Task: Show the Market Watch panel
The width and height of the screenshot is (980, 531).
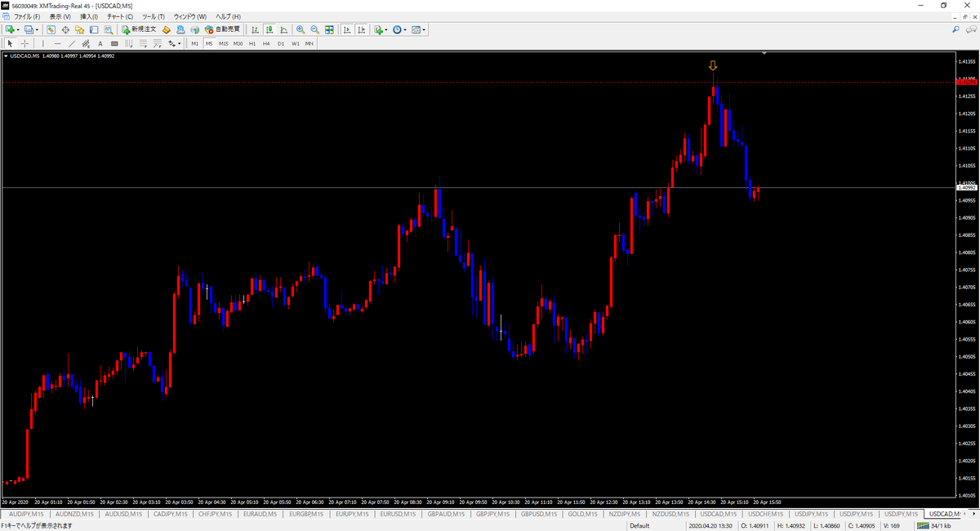Action: point(51,29)
